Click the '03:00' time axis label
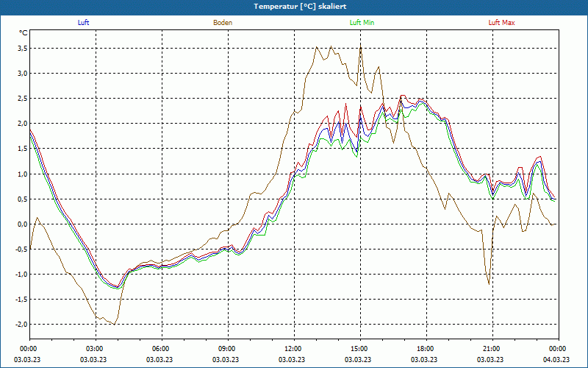 point(96,349)
